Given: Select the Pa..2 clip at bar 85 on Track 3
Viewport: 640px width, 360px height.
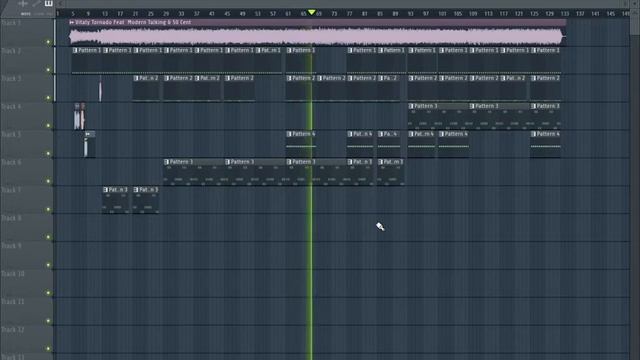Looking at the screenshot, I should click(x=389, y=88).
